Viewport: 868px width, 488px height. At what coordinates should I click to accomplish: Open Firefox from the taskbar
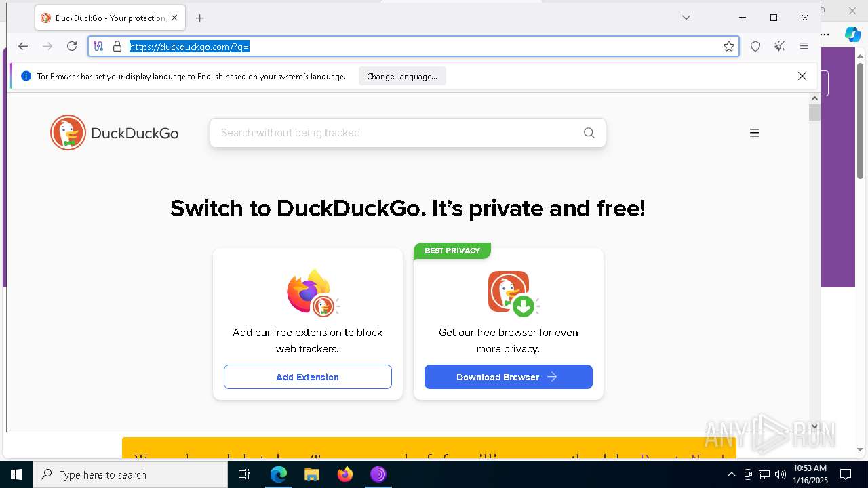tap(345, 474)
